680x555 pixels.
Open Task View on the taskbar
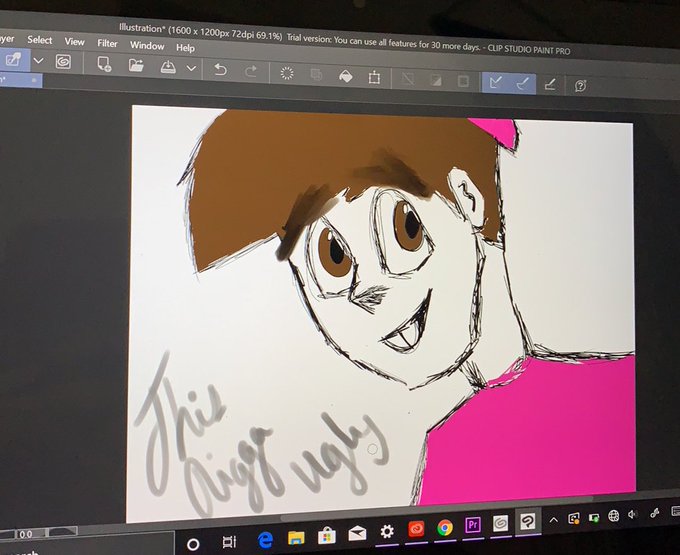[229, 542]
